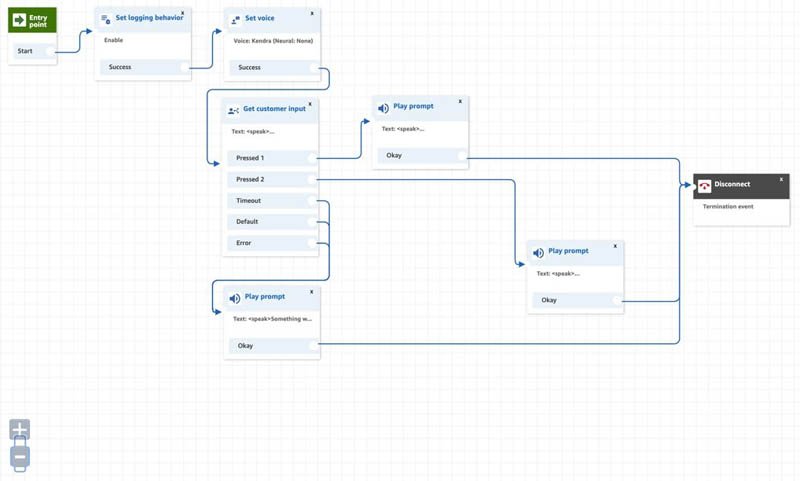Zoom out with the minus button
The height and width of the screenshot is (481, 800).
pyautogui.click(x=19, y=456)
